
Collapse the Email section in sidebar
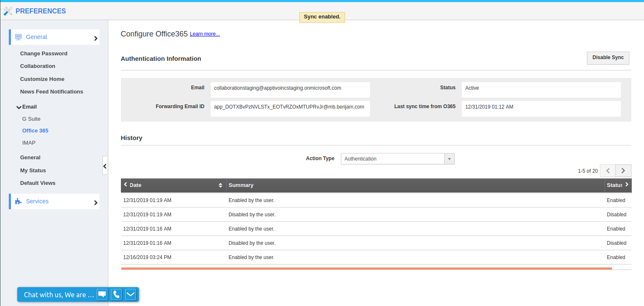tap(19, 107)
